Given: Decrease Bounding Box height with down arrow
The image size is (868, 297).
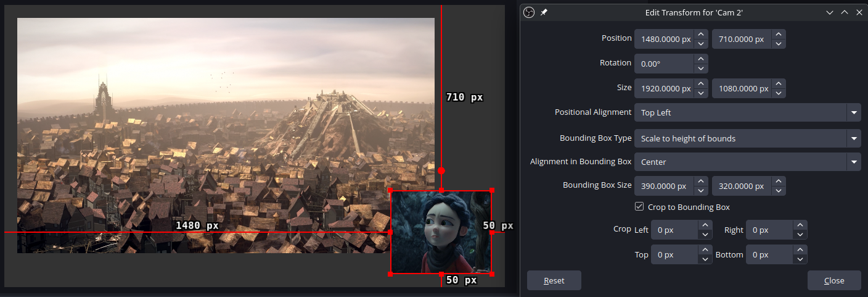Looking at the screenshot, I should (x=779, y=191).
